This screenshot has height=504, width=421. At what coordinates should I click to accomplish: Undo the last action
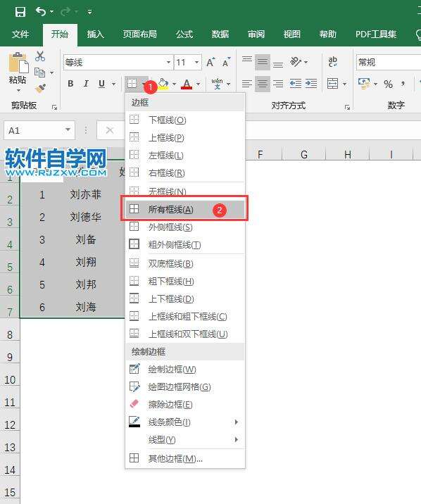pyautogui.click(x=41, y=12)
